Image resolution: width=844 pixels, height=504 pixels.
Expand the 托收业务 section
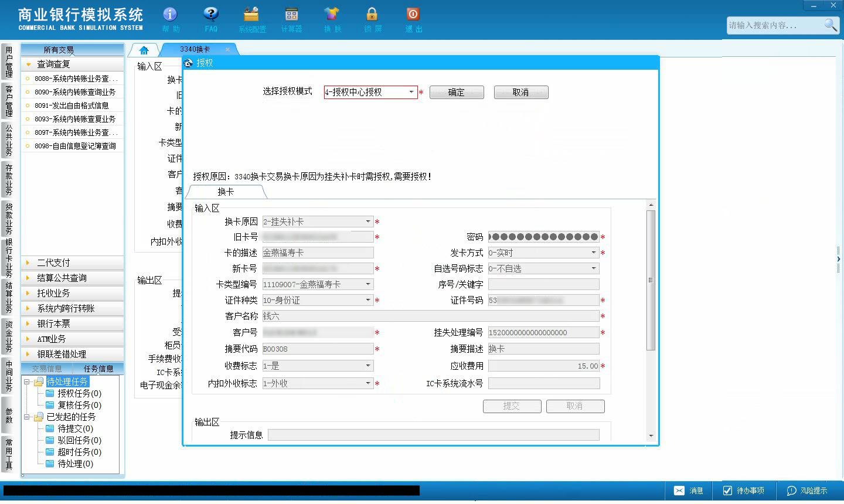click(73, 293)
